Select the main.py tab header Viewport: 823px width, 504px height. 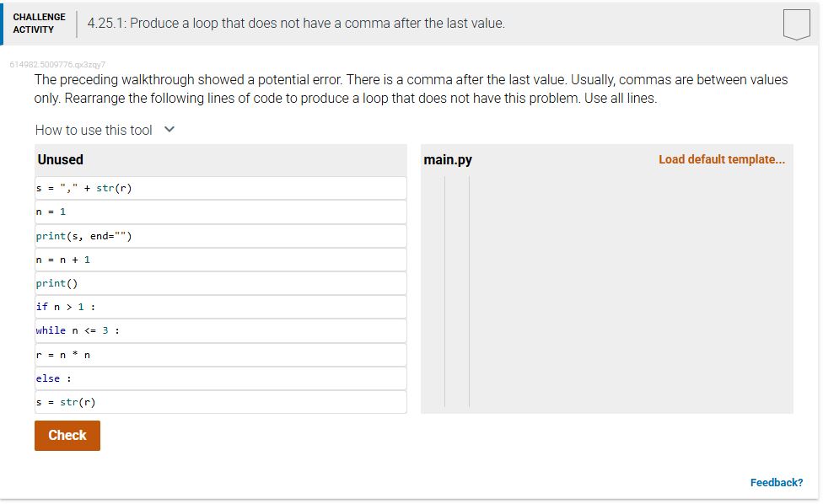point(448,158)
